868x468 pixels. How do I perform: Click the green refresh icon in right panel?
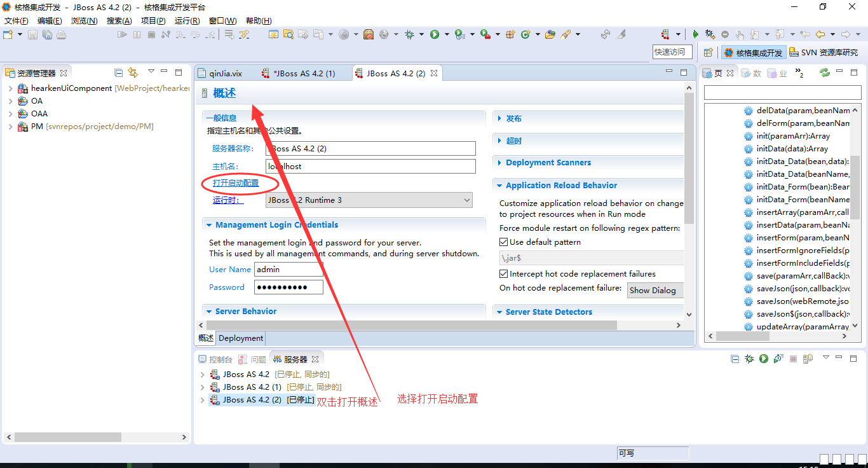pos(825,72)
